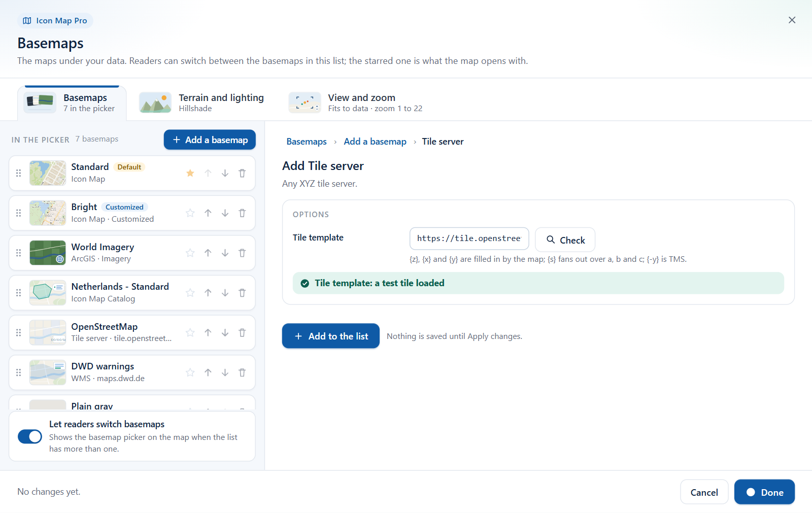Move DWD warnings up in list

(x=208, y=372)
